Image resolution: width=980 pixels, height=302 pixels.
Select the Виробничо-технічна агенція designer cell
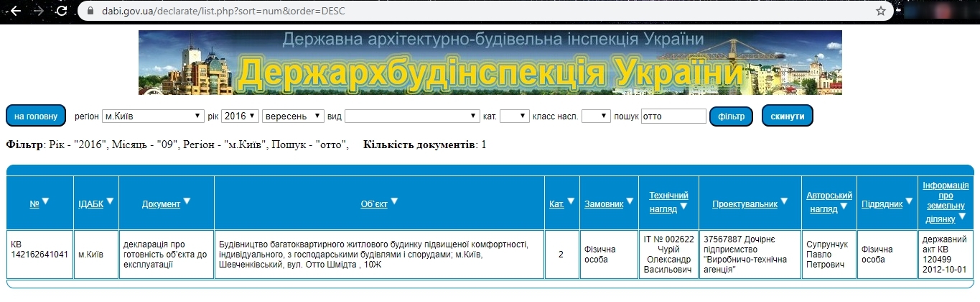pos(750,255)
